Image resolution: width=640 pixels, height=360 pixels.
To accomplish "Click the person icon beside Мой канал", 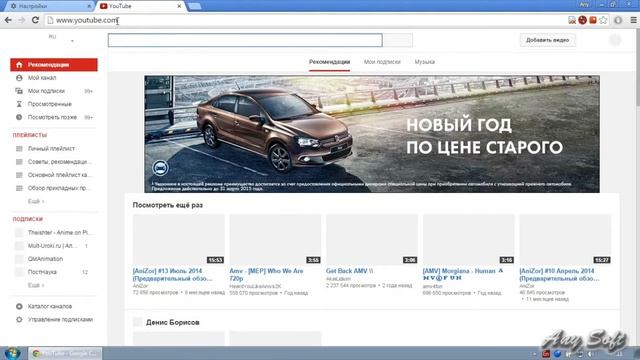I will (x=19, y=78).
